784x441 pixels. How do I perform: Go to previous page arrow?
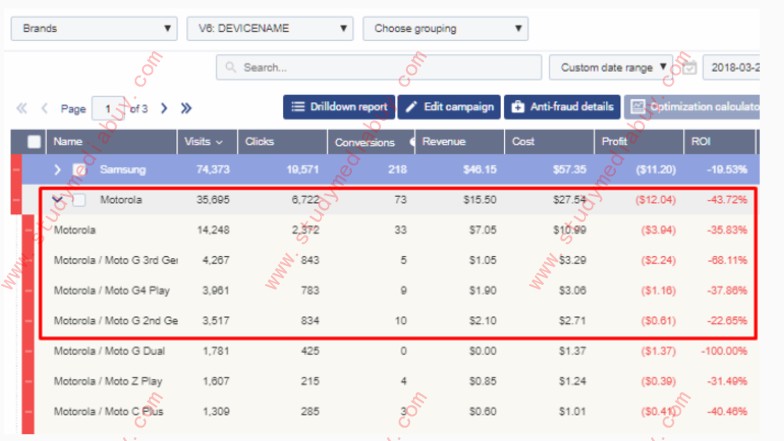point(44,108)
